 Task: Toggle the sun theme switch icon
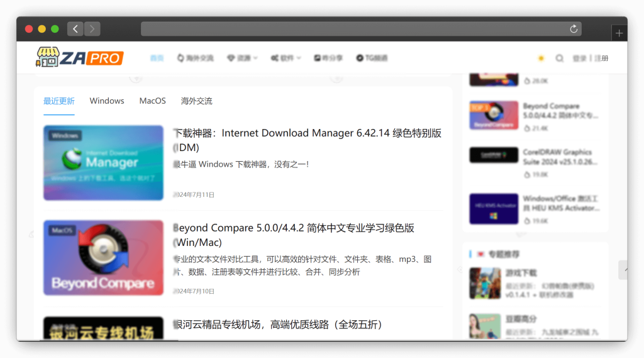tap(541, 59)
